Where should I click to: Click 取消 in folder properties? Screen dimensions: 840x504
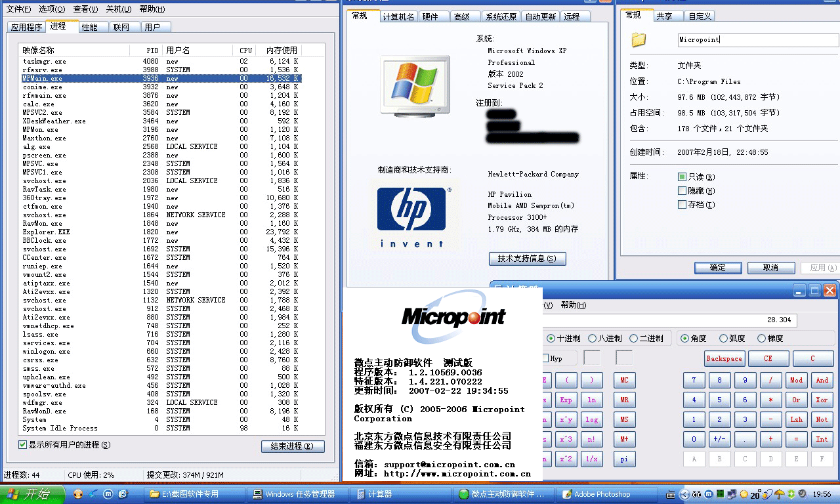771,268
